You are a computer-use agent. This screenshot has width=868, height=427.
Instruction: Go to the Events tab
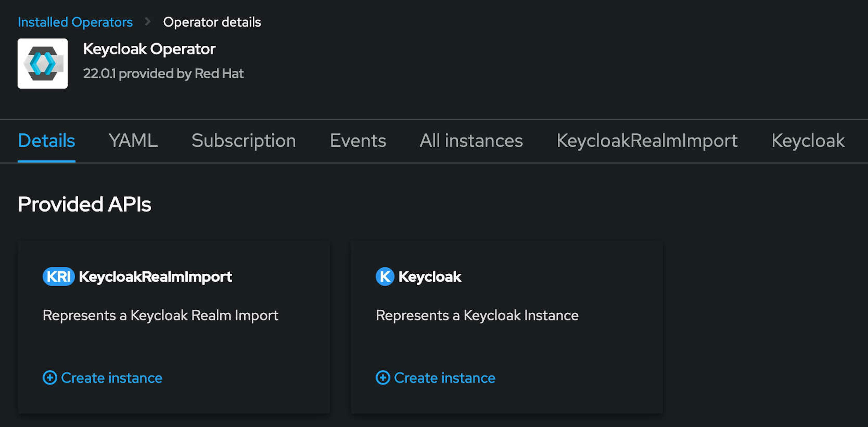point(358,140)
